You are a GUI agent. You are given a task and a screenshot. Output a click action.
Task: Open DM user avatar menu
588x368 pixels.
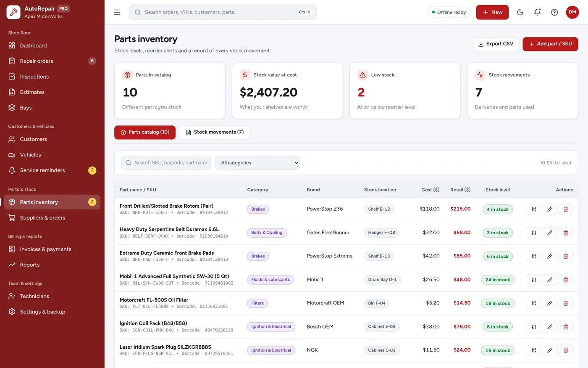pos(572,12)
